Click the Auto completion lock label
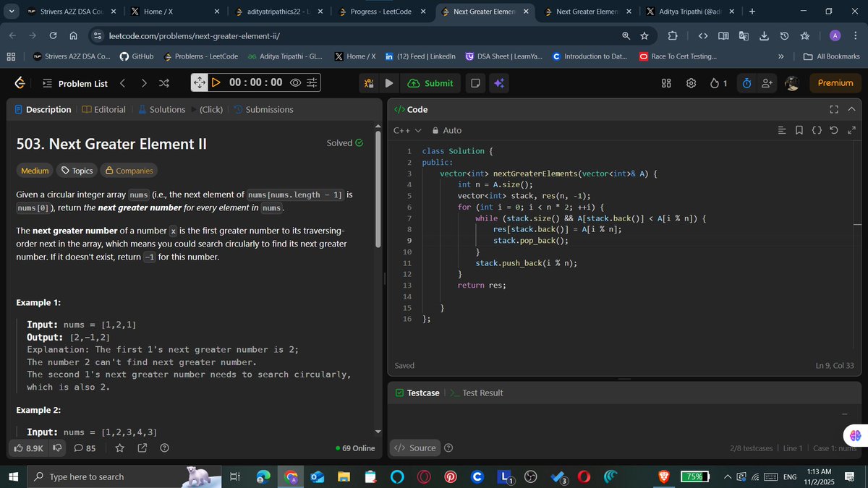Image resolution: width=868 pixels, height=488 pixels. [x=446, y=130]
